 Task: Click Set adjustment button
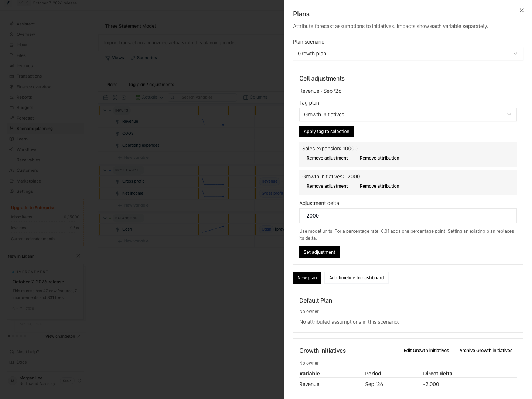319,252
